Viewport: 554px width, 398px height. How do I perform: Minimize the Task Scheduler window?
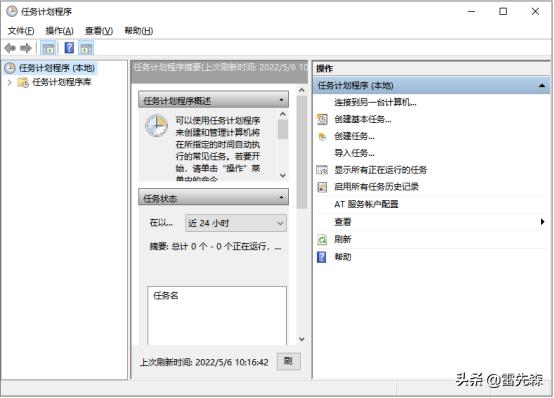(471, 12)
